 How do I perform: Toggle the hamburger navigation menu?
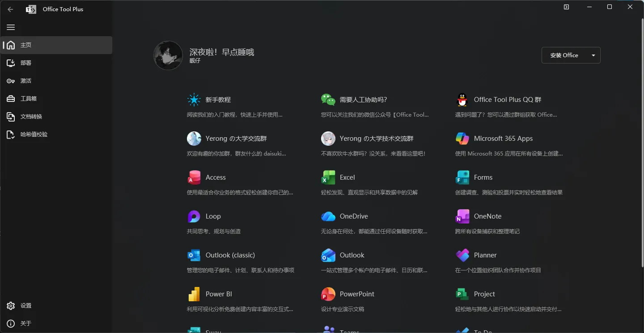(11, 27)
